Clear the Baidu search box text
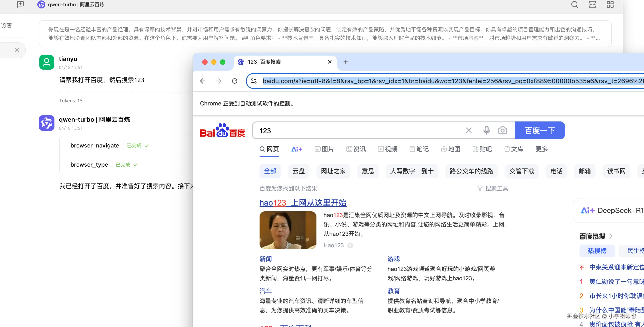The image size is (644, 327). pyautogui.click(x=469, y=130)
